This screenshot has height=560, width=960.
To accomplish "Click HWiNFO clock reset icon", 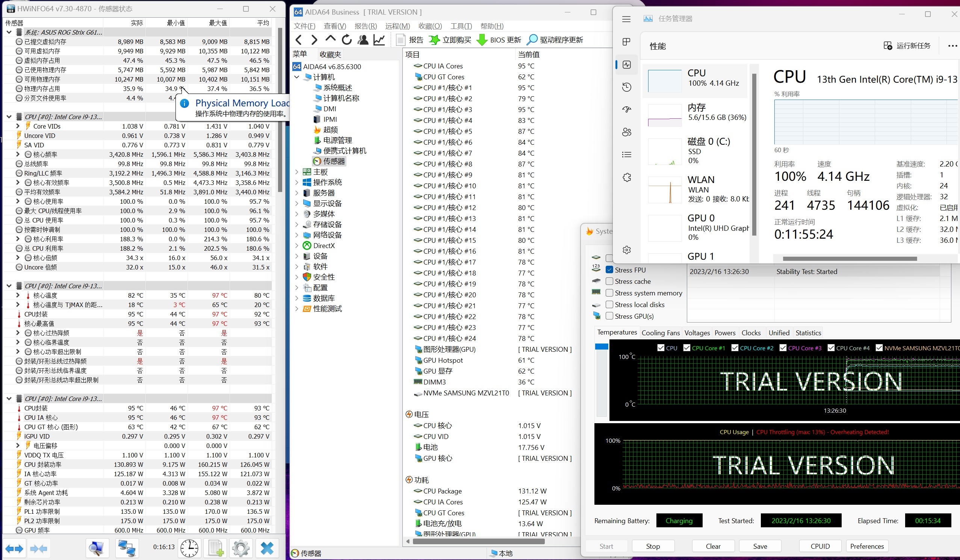I will pos(189,548).
